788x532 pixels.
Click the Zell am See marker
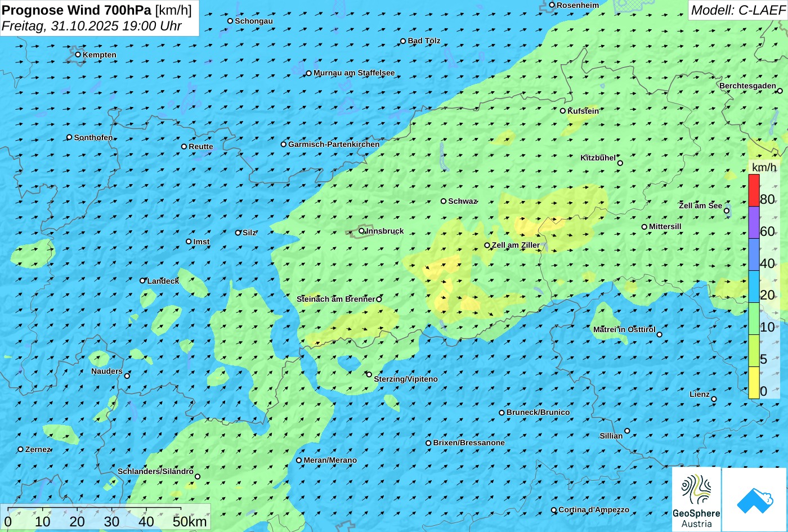point(727,211)
